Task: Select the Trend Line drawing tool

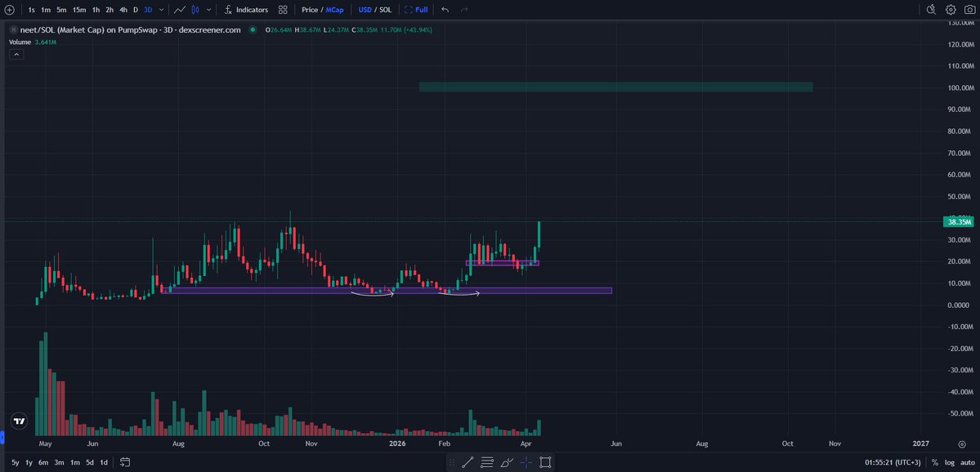Action: (x=468, y=461)
